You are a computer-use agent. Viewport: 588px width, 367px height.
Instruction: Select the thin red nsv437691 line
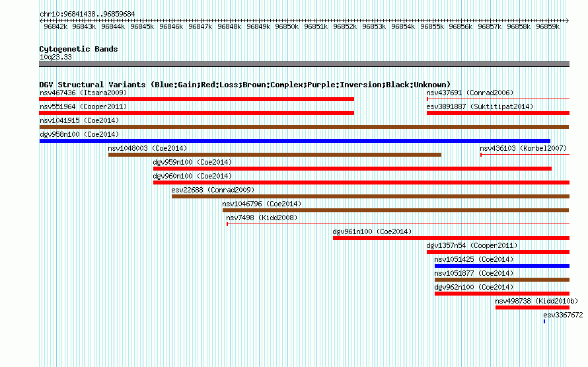click(x=498, y=99)
